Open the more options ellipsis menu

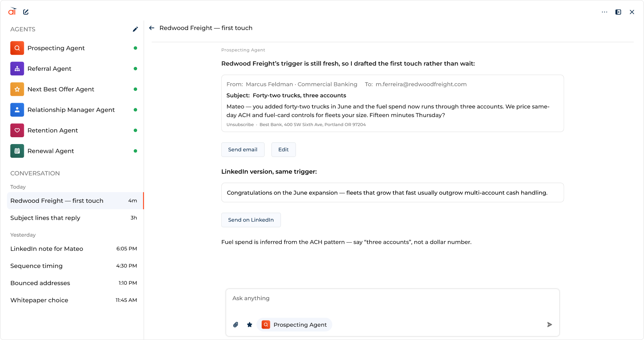[x=604, y=12]
